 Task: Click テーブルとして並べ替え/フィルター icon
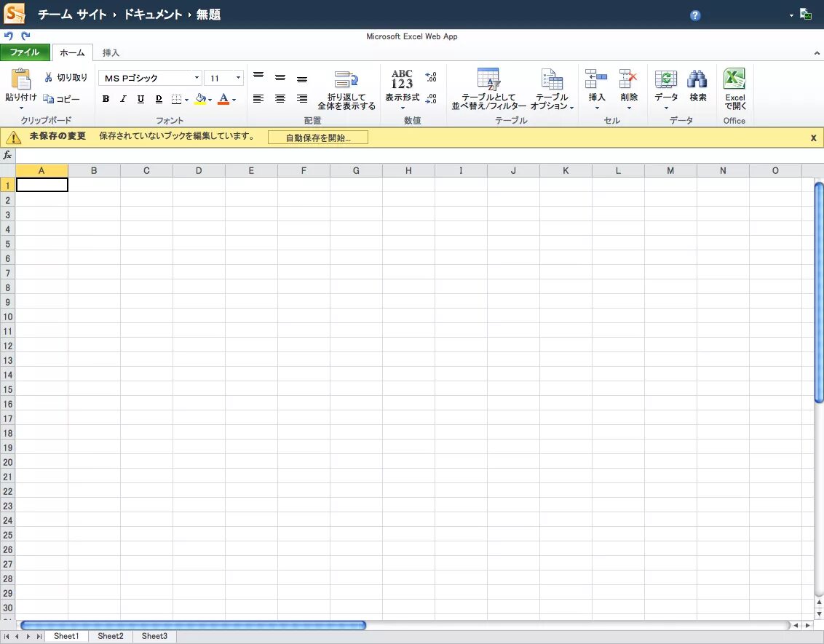(488, 79)
